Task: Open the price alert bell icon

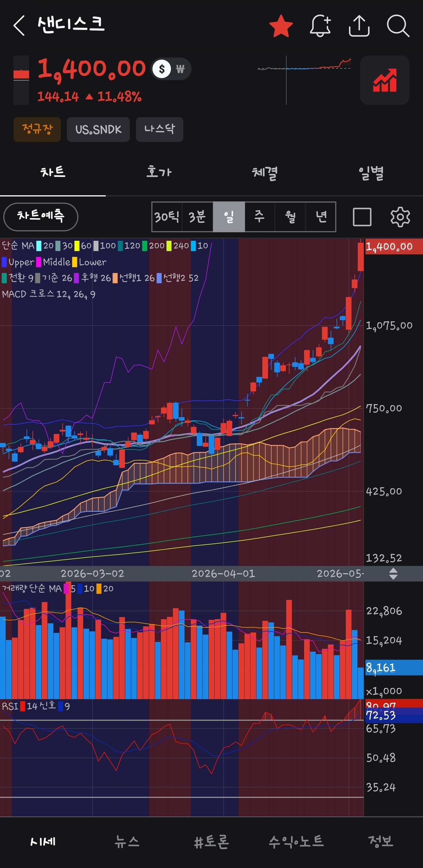Action: pyautogui.click(x=320, y=26)
